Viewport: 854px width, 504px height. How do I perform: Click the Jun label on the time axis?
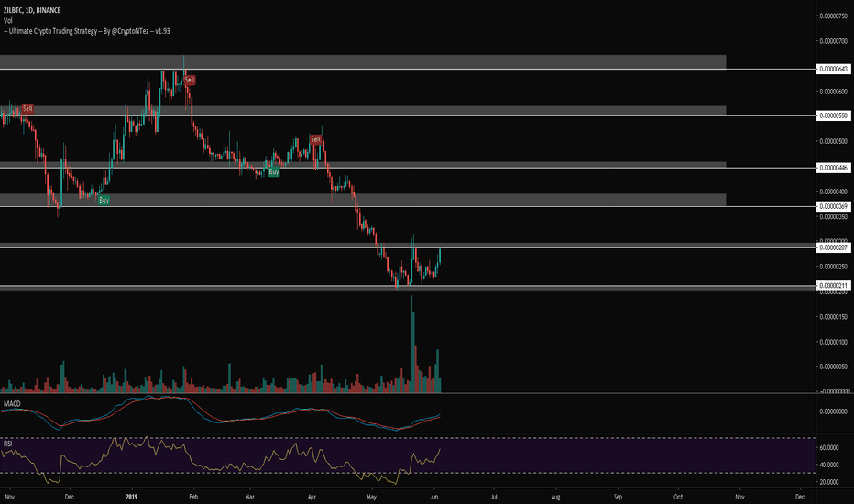(x=434, y=497)
